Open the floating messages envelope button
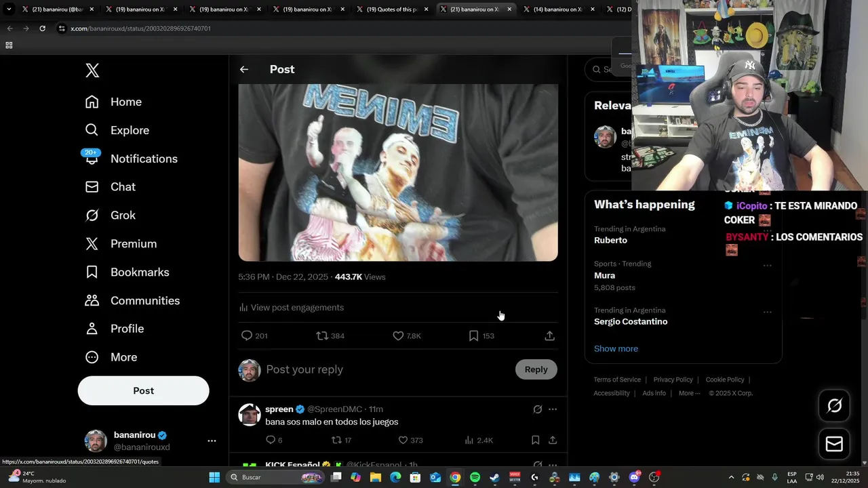 (x=834, y=445)
